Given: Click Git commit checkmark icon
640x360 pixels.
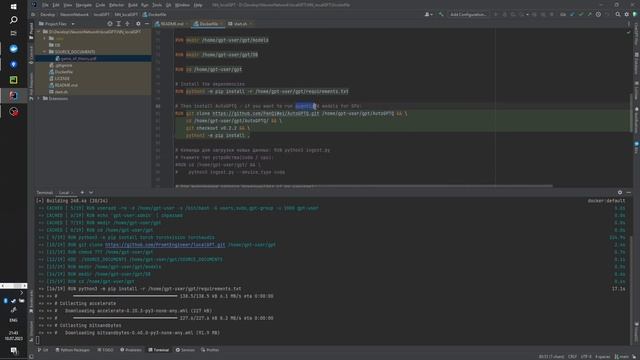Looking at the screenshot, I should tap(581, 15).
